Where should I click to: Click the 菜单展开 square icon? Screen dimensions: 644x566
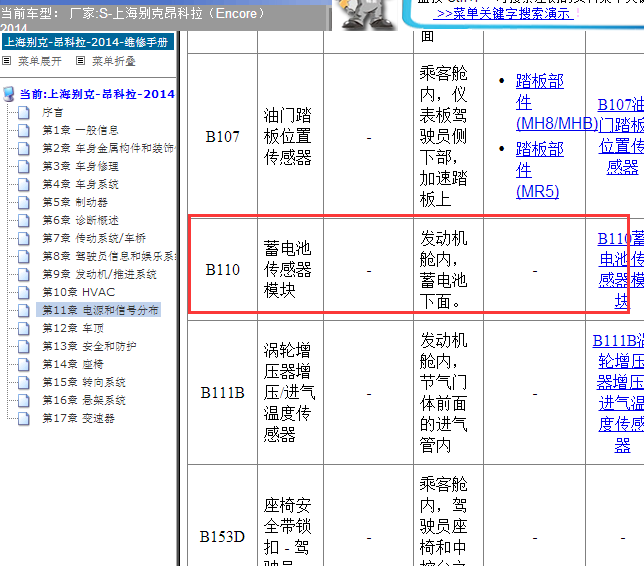[x=7, y=61]
